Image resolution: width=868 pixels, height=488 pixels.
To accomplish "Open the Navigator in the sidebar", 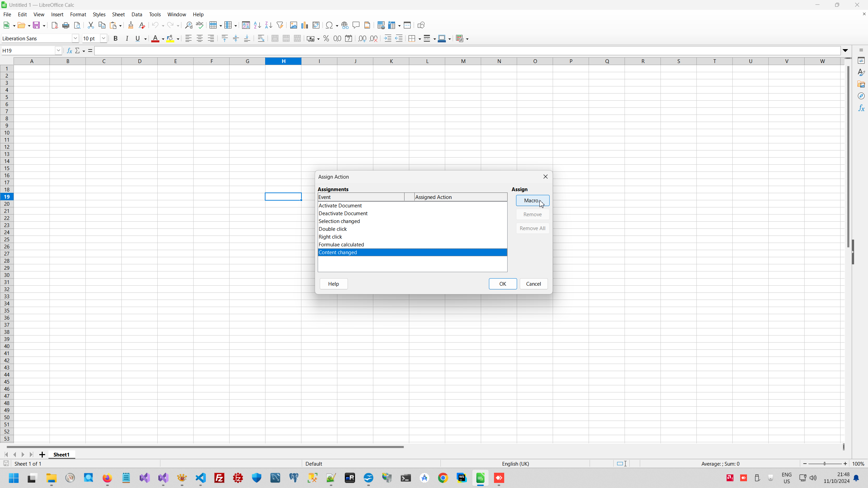I will (x=861, y=96).
